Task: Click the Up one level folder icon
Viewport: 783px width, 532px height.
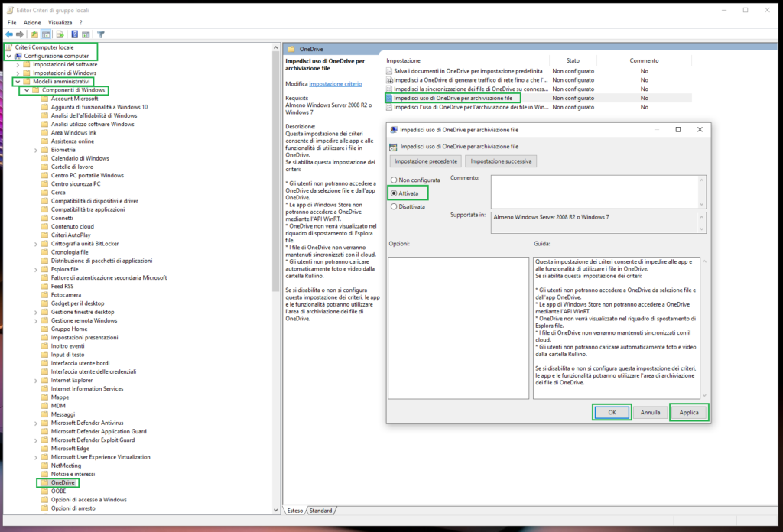Action: coord(34,34)
